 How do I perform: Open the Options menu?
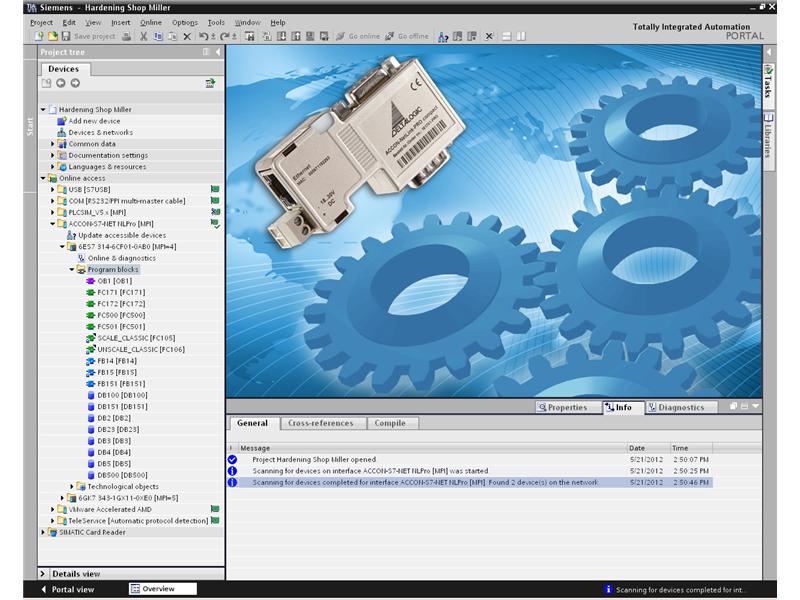coord(185,22)
